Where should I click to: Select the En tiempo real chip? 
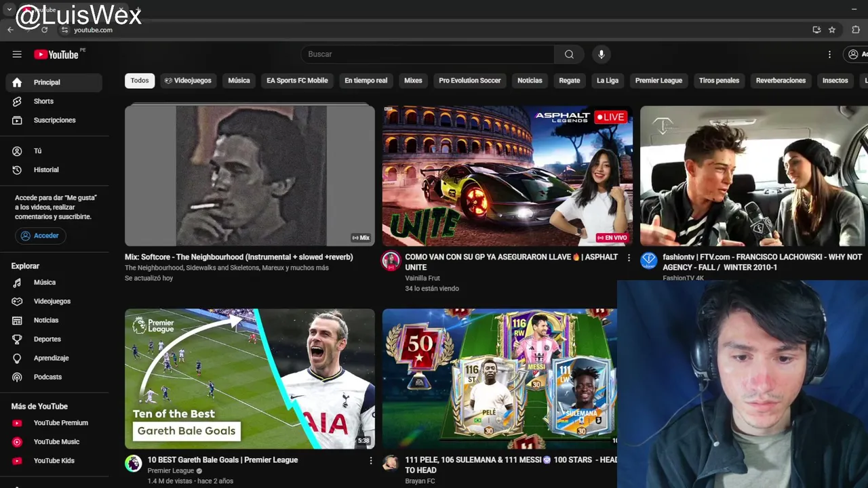(x=366, y=81)
